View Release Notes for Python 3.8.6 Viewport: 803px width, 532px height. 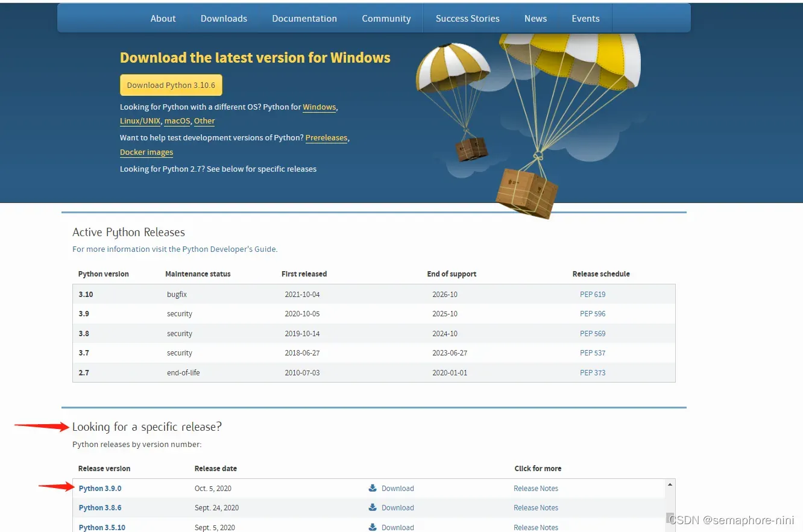coord(536,508)
